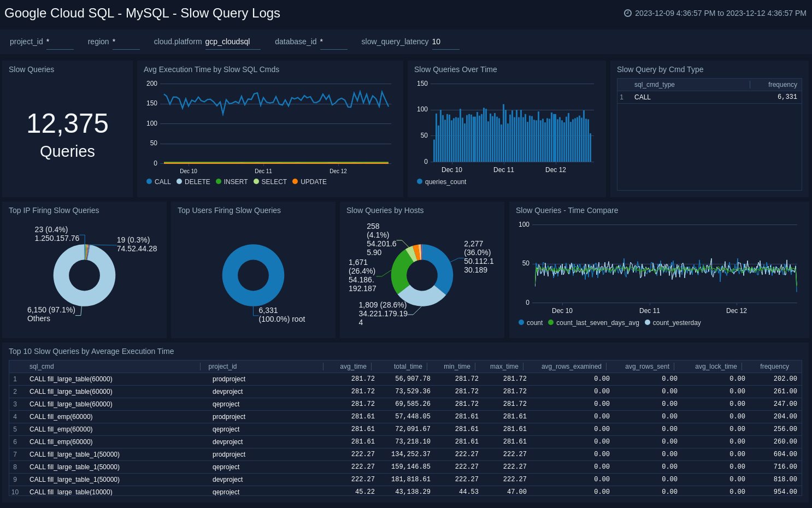812x508 pixels.
Task: Toggle the UPDATE series in the legend
Action: 309,182
